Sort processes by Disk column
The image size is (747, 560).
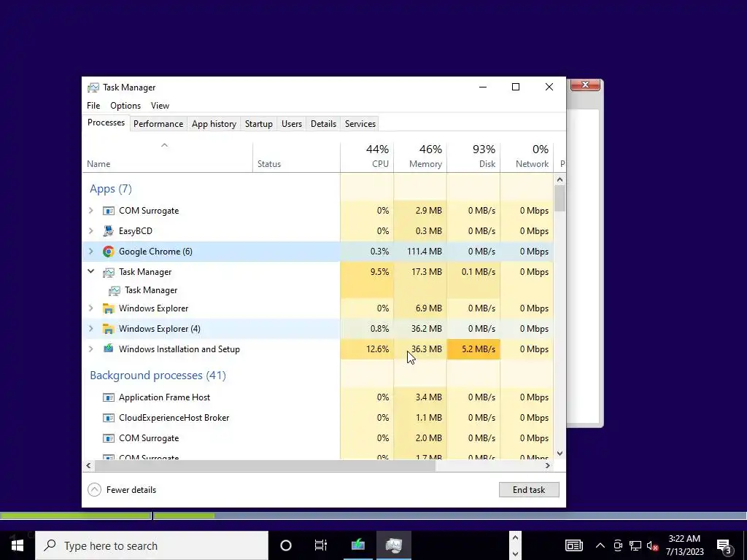(473, 157)
